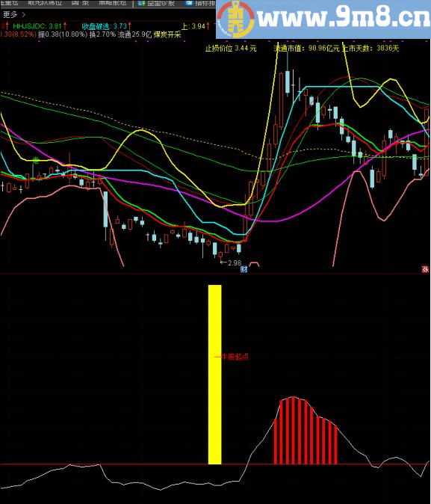Click the tall yellow signal bar
Viewport: 431px width, 504px height.
215,375
